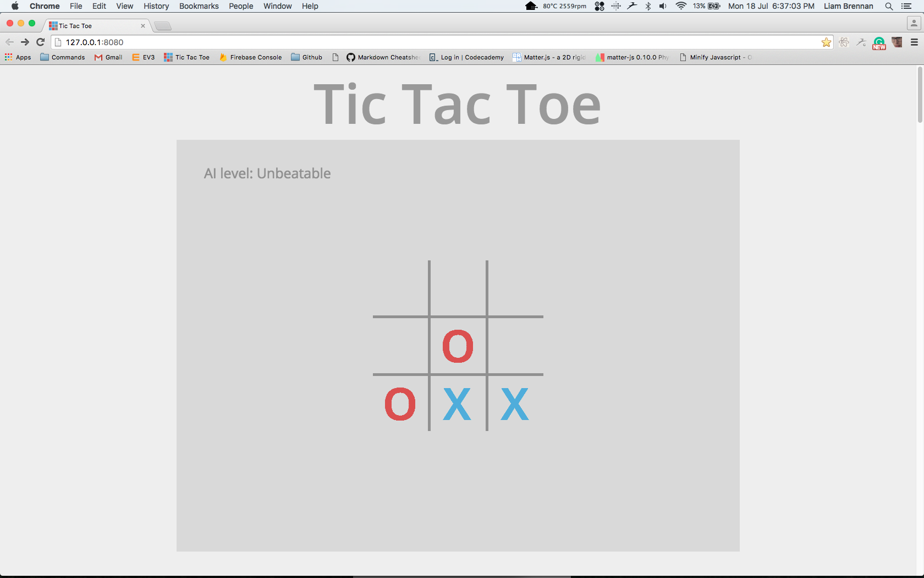Click the bookmark star icon
The height and width of the screenshot is (578, 924).
point(826,42)
